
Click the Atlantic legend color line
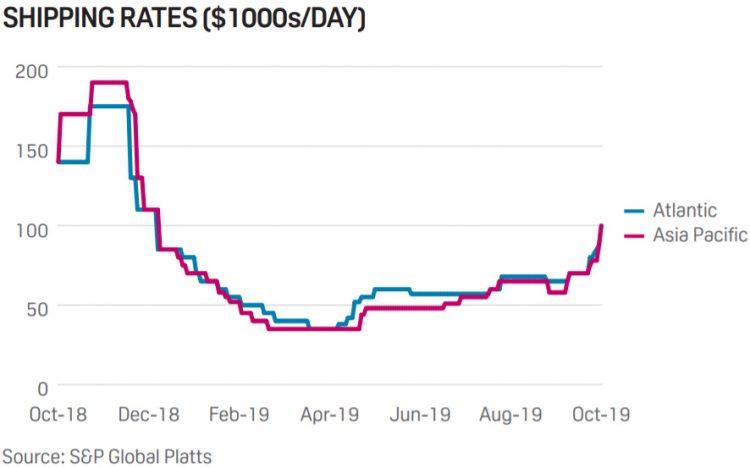point(634,211)
